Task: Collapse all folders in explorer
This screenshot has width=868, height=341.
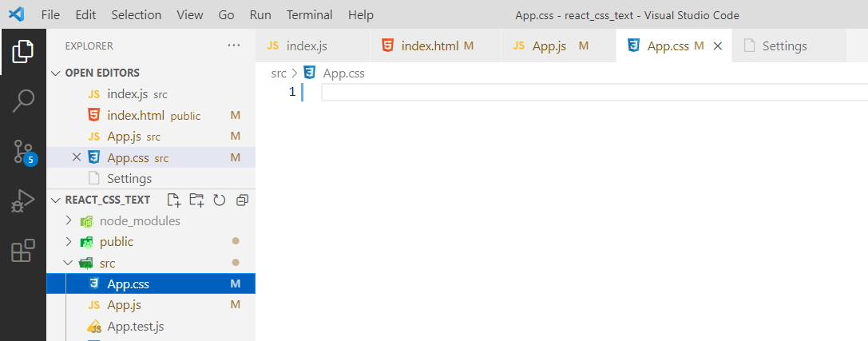Action: (243, 200)
